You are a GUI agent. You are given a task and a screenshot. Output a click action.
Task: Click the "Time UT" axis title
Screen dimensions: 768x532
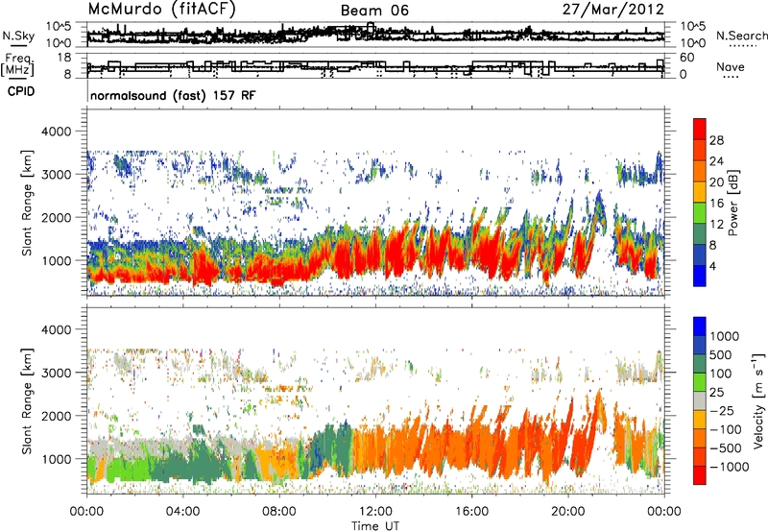pos(375,526)
